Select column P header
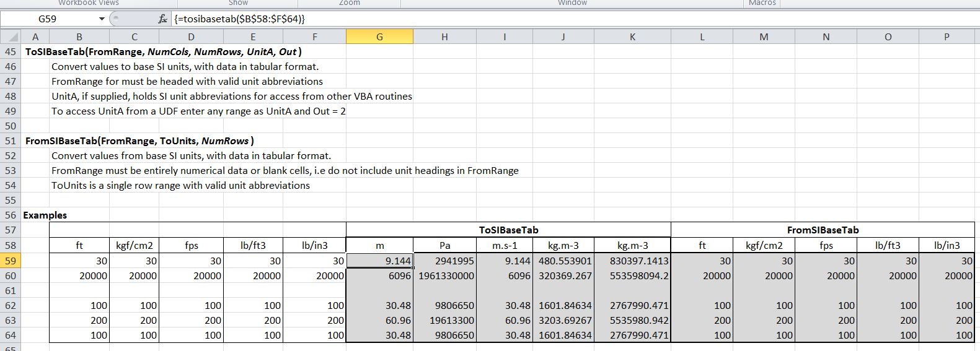Screen dimensions: 980x351 pos(947,37)
